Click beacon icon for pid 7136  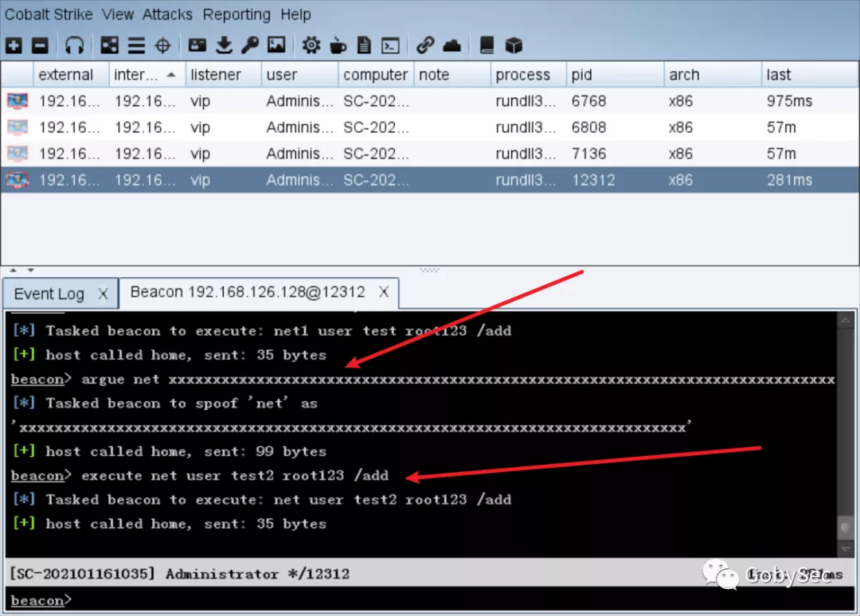(18, 154)
